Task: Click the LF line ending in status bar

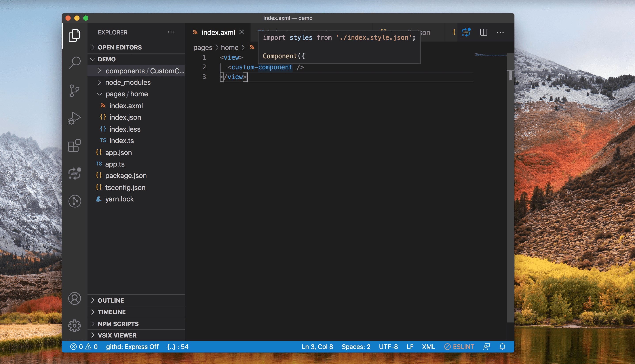Action: pyautogui.click(x=410, y=347)
